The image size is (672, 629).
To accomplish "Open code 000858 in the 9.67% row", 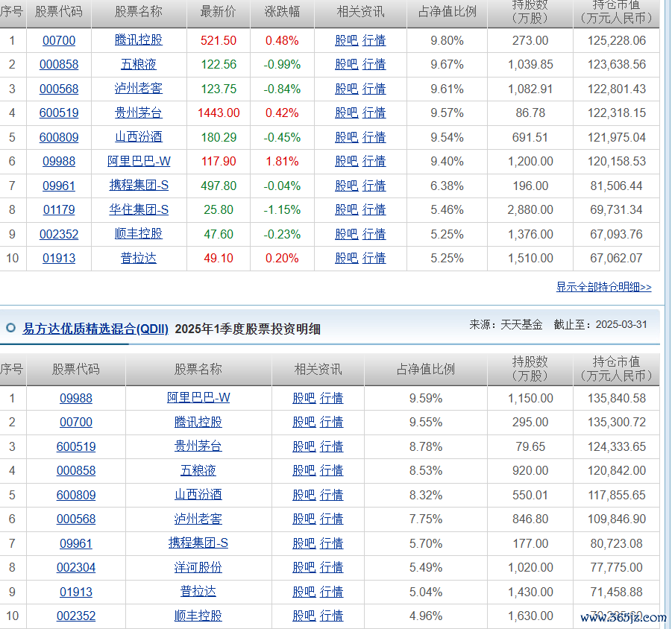I will click(x=59, y=64).
